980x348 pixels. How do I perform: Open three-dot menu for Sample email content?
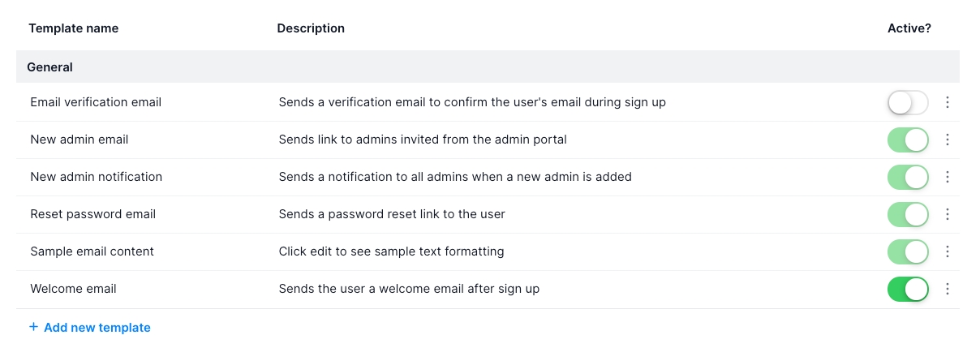click(x=948, y=252)
